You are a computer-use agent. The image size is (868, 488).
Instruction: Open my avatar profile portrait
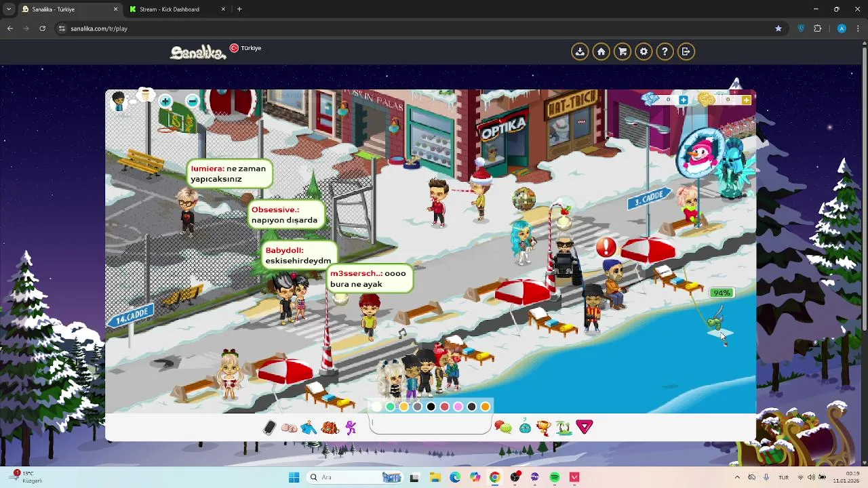coord(119,102)
